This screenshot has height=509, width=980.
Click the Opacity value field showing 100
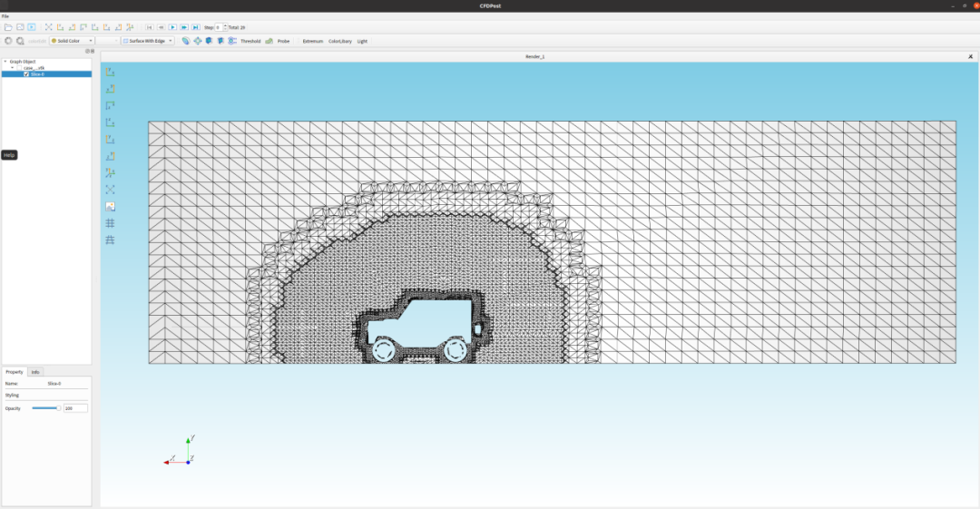click(x=75, y=407)
